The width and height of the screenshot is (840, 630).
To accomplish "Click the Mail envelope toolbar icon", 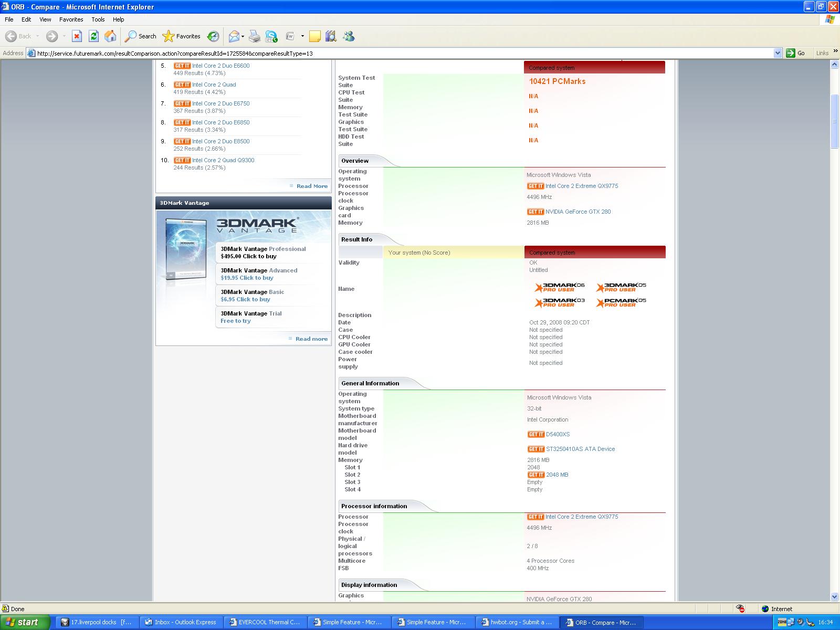I will click(x=234, y=36).
